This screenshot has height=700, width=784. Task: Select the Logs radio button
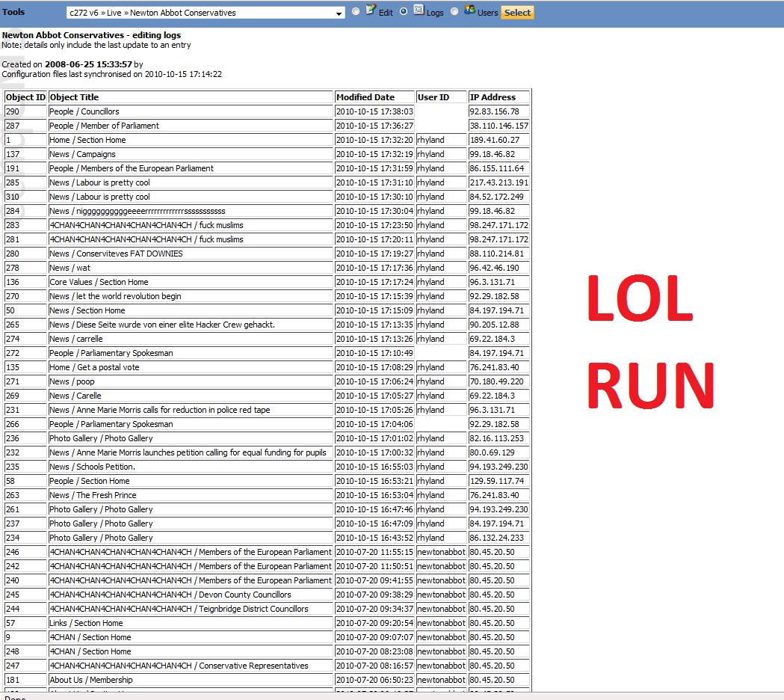coord(404,11)
